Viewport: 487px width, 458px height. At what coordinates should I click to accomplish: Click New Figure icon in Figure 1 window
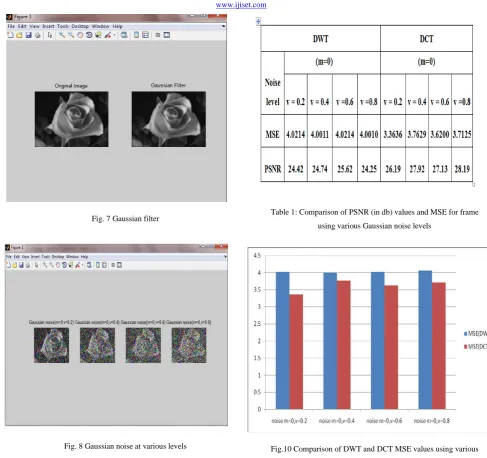click(8, 265)
